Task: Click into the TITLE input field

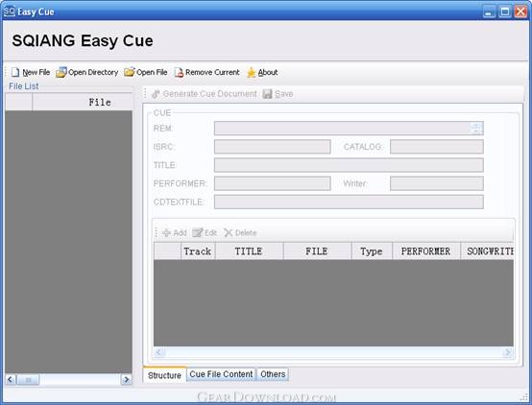Action: pyautogui.click(x=349, y=165)
